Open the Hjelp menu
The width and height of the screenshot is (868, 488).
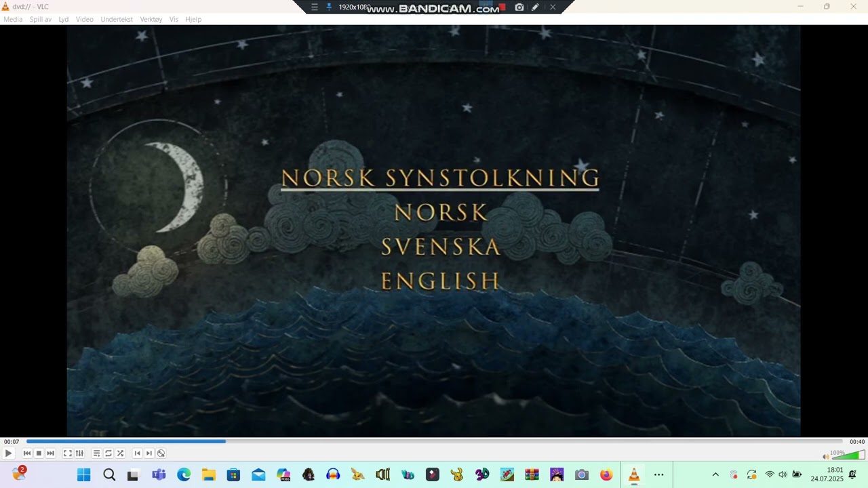coord(193,19)
